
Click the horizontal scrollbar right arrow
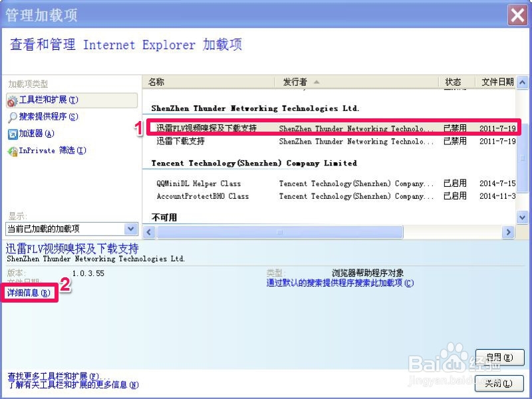point(508,232)
